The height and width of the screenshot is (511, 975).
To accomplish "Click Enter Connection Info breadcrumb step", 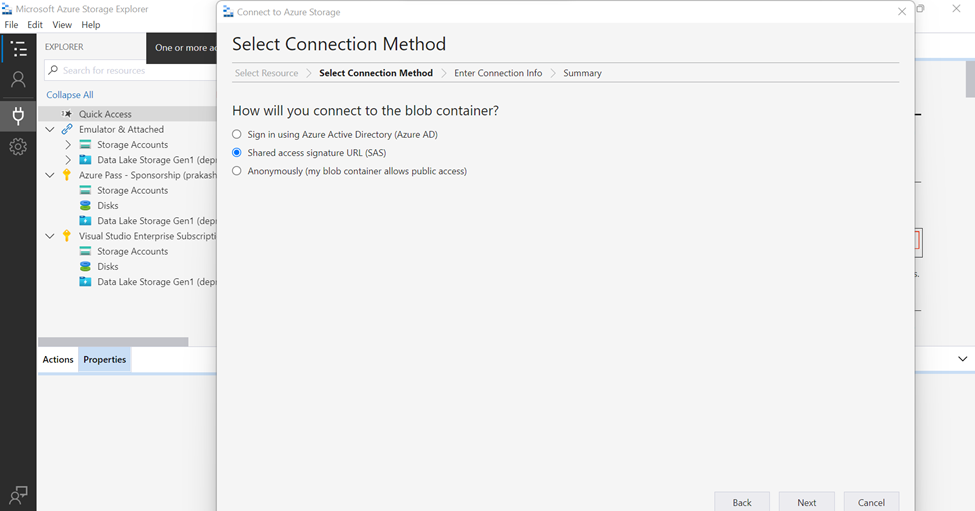I will (x=498, y=73).
